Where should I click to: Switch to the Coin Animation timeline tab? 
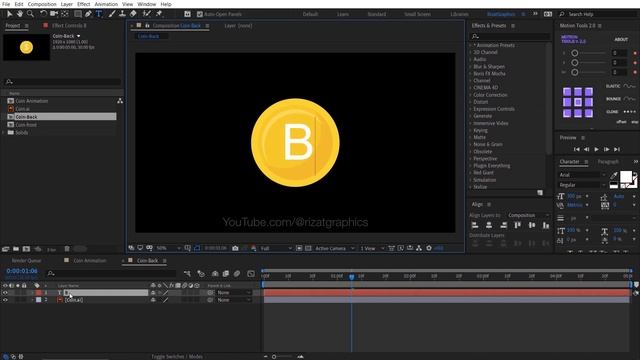[89, 260]
